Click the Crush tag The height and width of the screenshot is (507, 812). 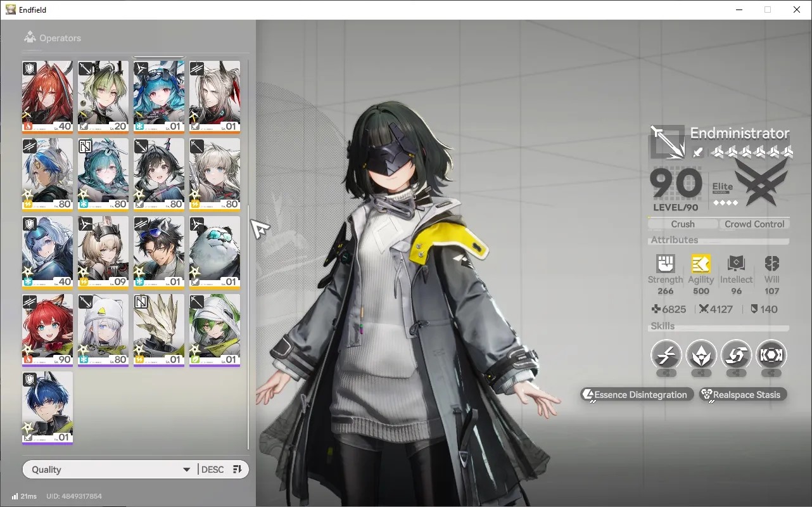coord(683,224)
